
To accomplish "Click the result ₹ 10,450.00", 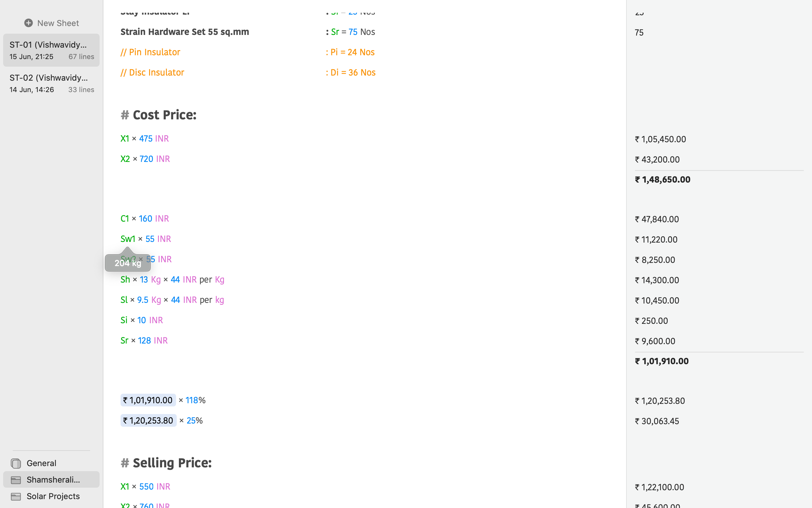I will pos(657,300).
